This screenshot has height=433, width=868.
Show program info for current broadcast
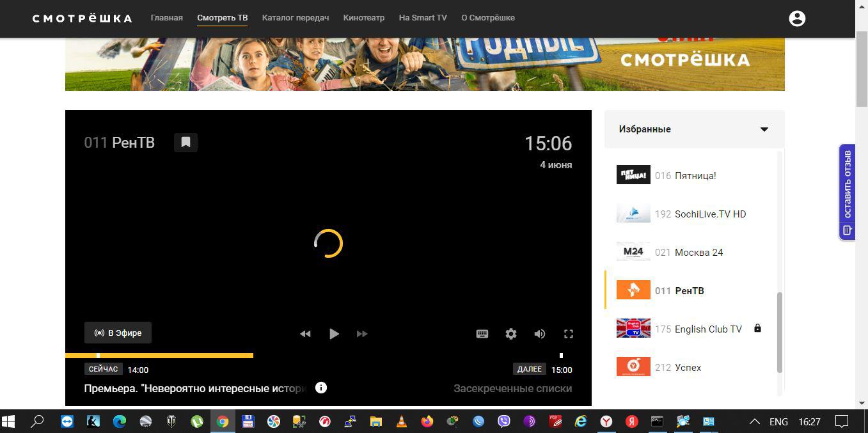321,388
